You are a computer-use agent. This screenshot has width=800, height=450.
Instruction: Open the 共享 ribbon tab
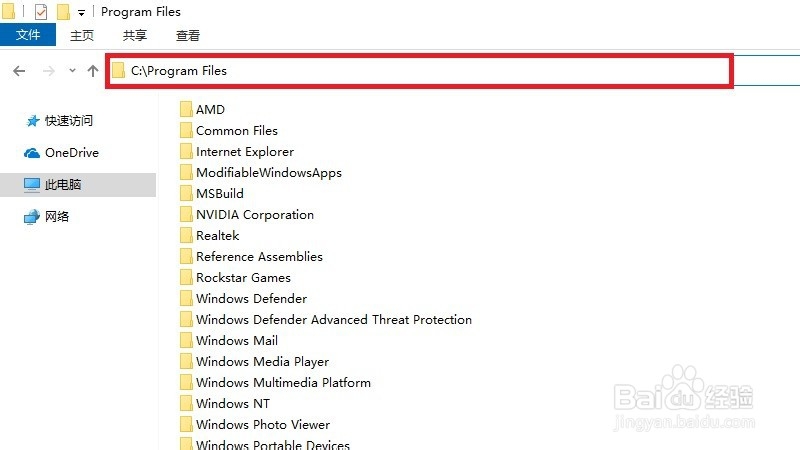(x=135, y=35)
